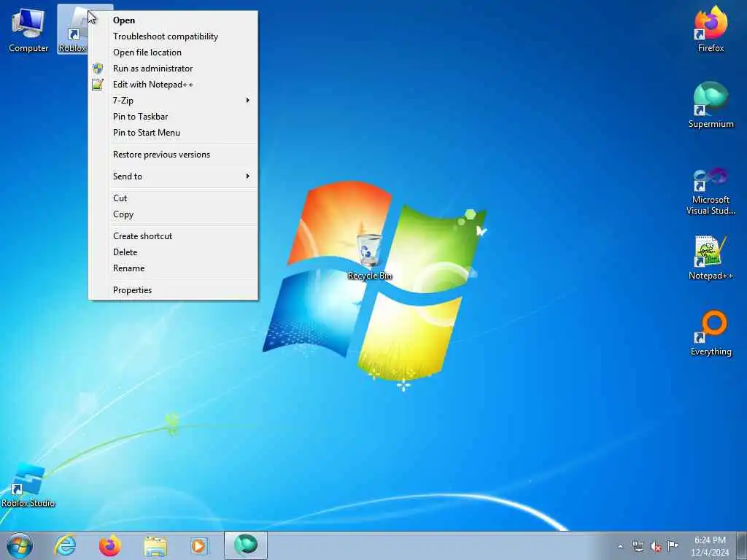Open Windows Explorer from the taskbar
747x560 pixels.
click(x=155, y=545)
